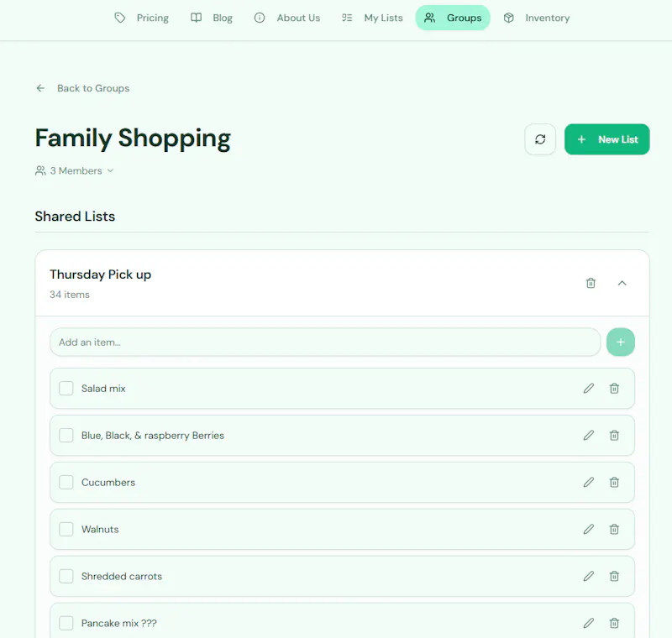The height and width of the screenshot is (638, 672).
Task: Click the Salad mix label
Action: (x=103, y=389)
